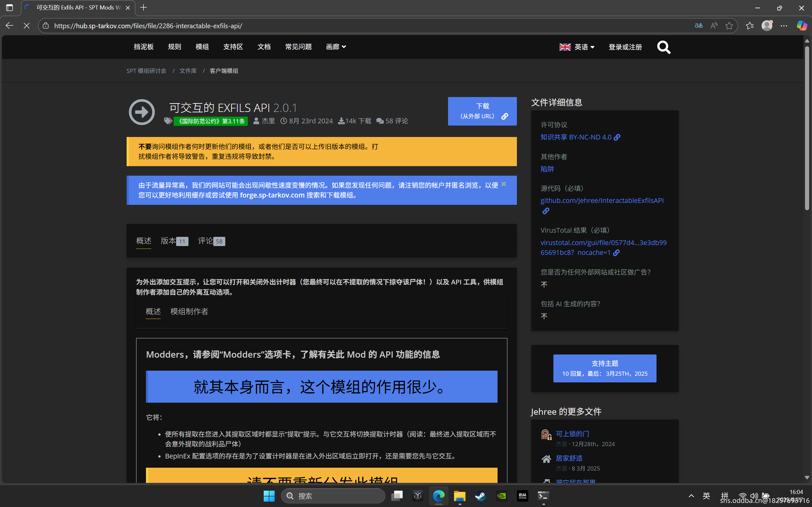Click the green 第3.11条 tag
Image resolution: width=812 pixels, height=507 pixels.
point(211,121)
